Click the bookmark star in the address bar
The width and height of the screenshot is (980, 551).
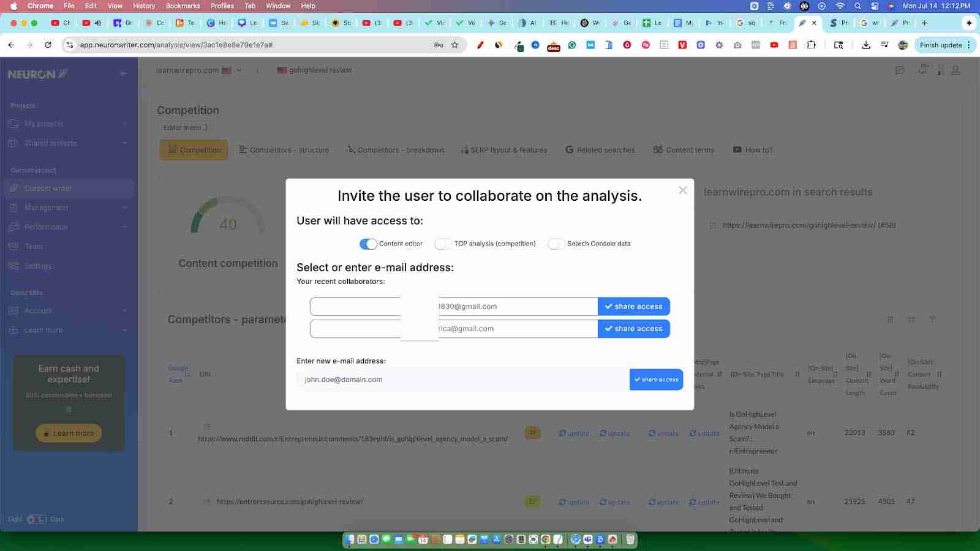pyautogui.click(x=454, y=45)
